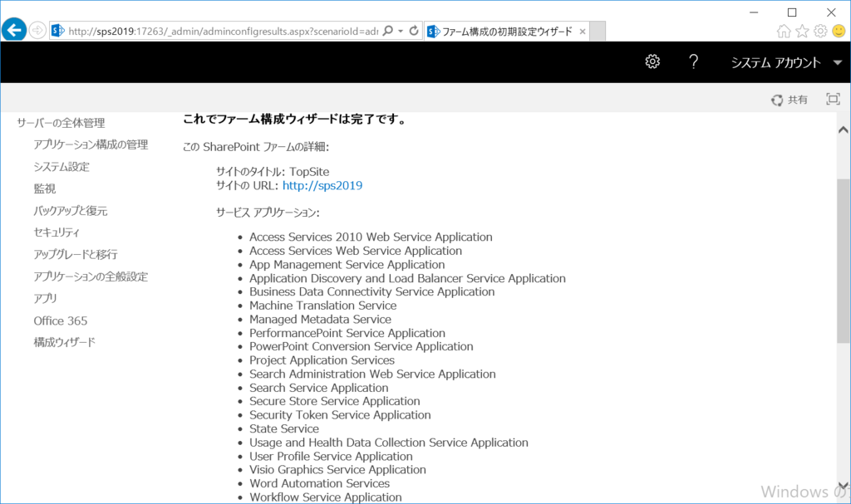Viewport: 851px width, 504px height.
Task: Click Application Discovery and Load Balancer entry
Action: (x=407, y=278)
